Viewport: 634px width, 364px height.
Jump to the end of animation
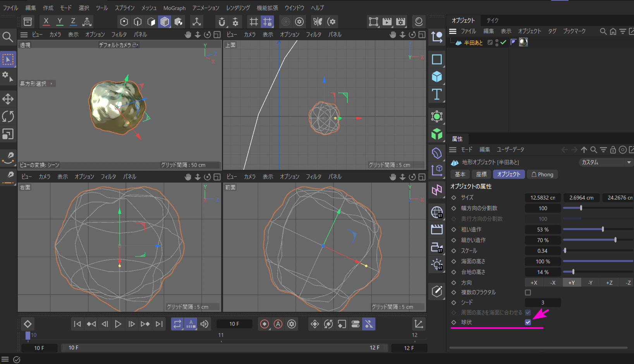pos(159,324)
